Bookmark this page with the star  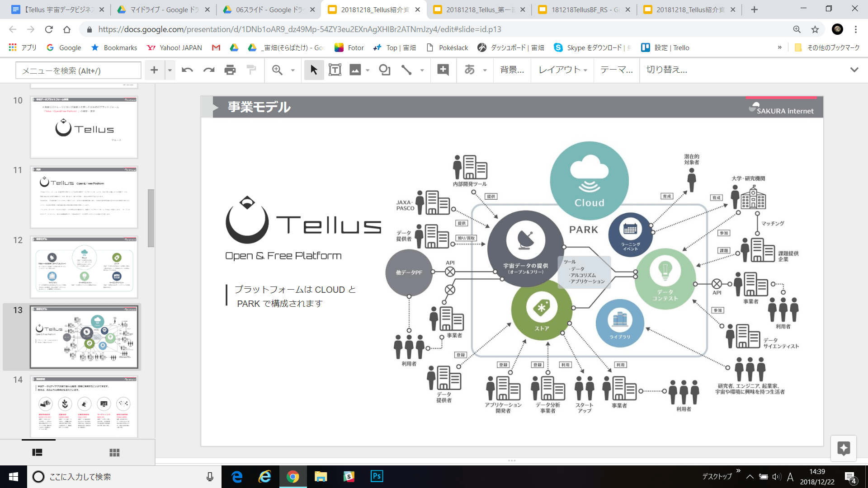point(815,29)
